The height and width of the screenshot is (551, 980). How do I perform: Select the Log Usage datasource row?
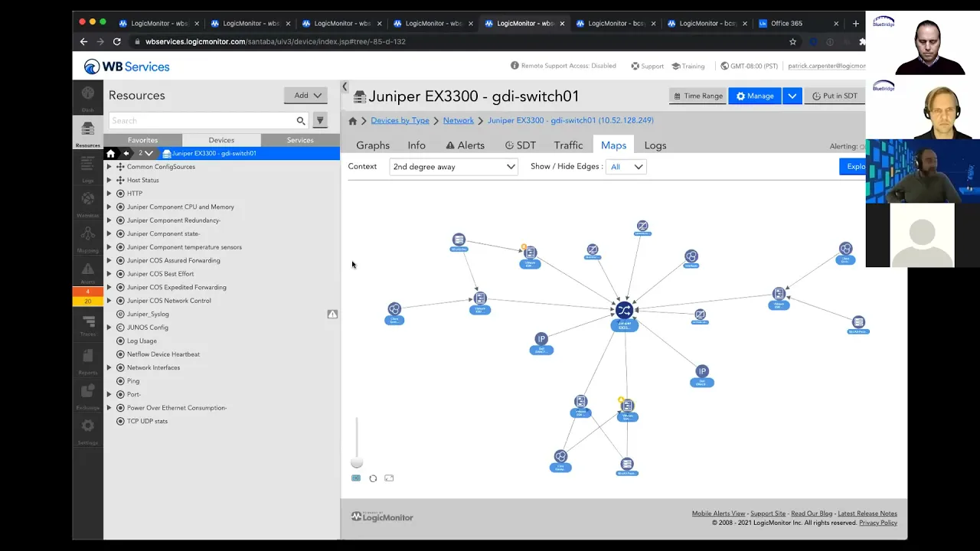(142, 341)
